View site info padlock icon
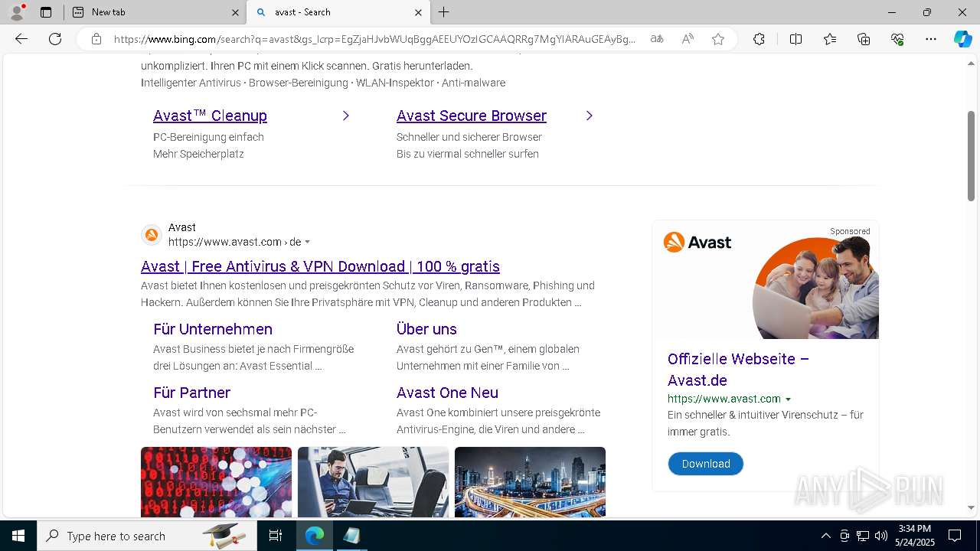Viewport: 980px width, 551px height. (96, 39)
